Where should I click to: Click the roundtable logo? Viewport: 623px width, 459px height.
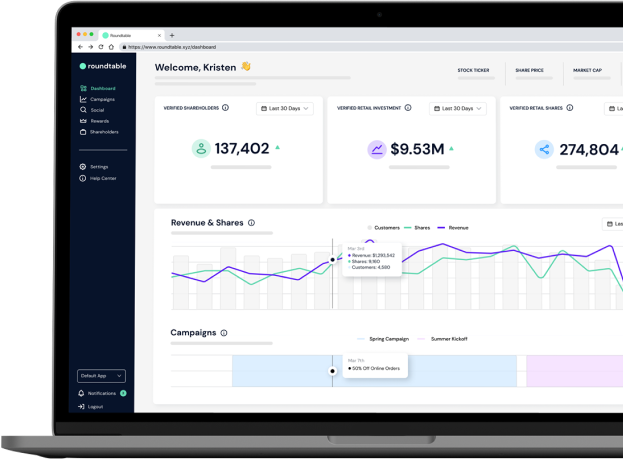[x=103, y=66]
